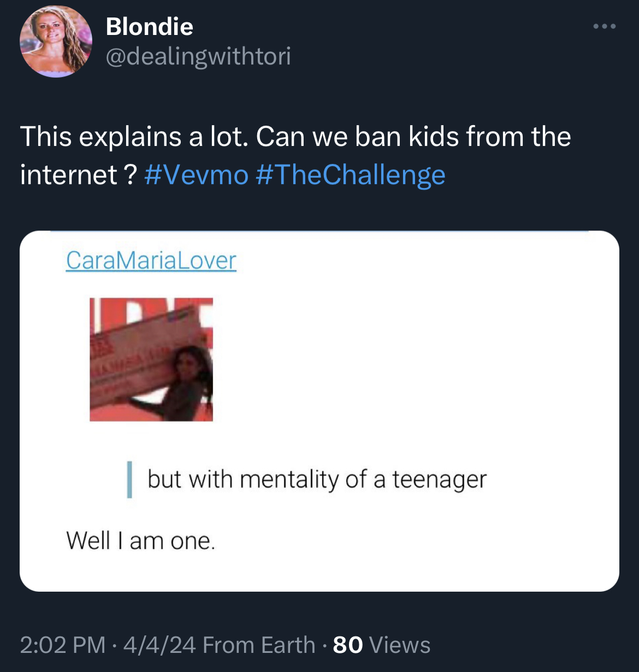Open the #Vevmo hashtag
The width and height of the screenshot is (639, 672).
[197, 175]
